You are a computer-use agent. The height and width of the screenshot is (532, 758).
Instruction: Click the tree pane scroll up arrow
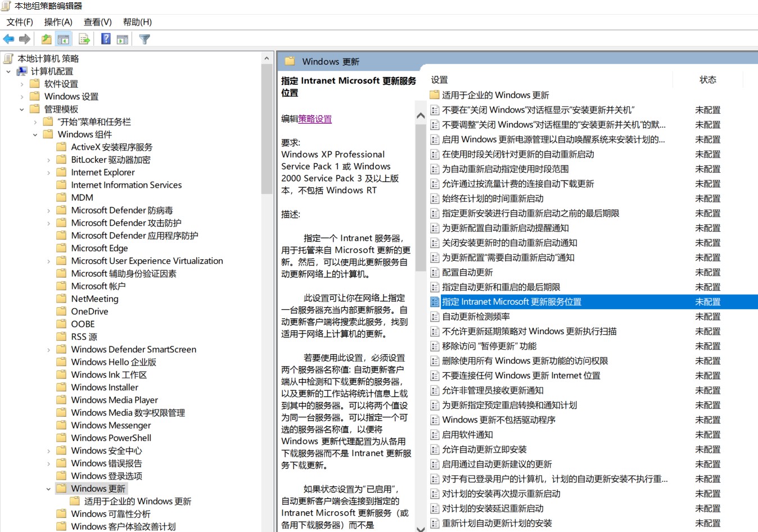267,58
